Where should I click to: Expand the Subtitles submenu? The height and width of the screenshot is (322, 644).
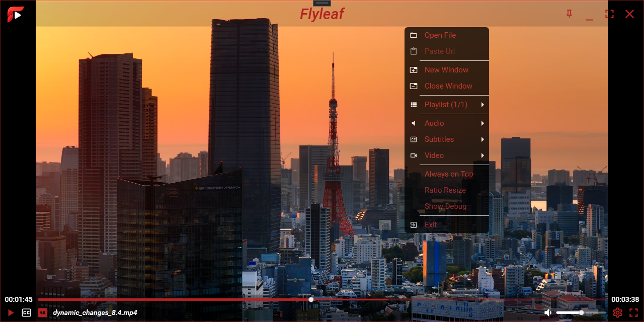447,139
